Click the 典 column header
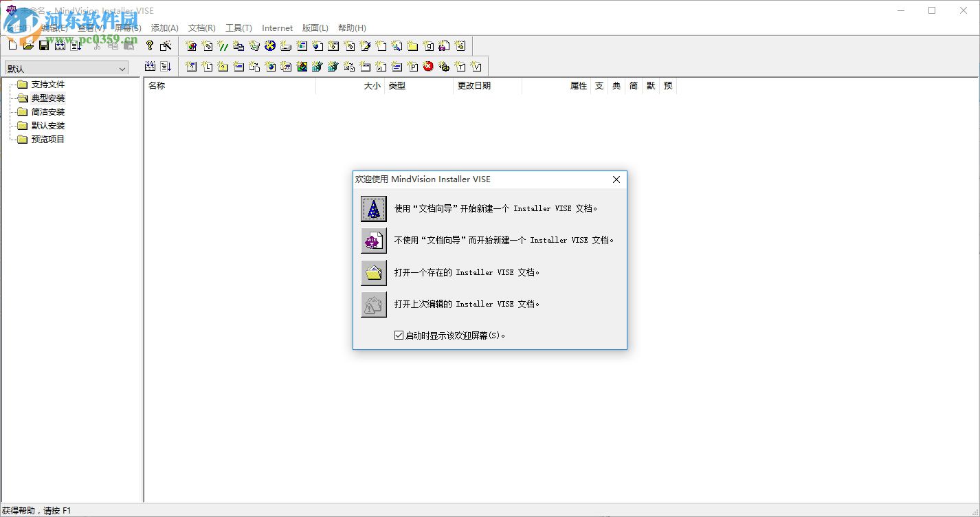Image resolution: width=980 pixels, height=517 pixels. pos(616,86)
